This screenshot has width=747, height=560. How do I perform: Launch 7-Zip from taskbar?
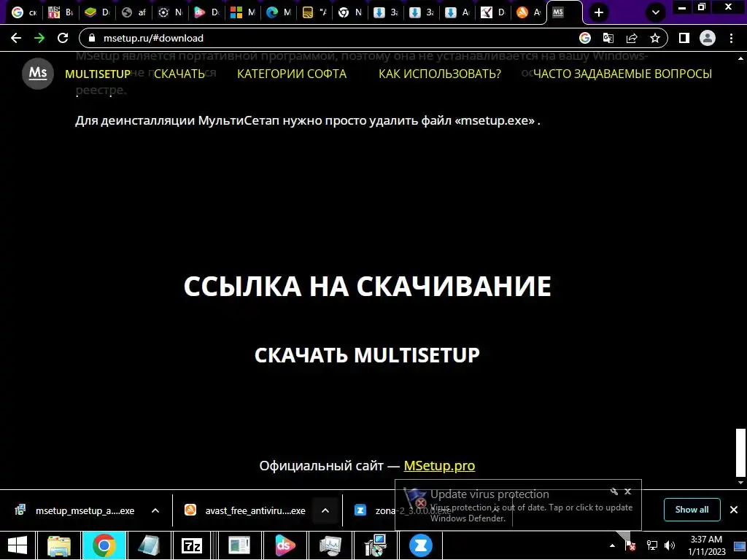[192, 545]
